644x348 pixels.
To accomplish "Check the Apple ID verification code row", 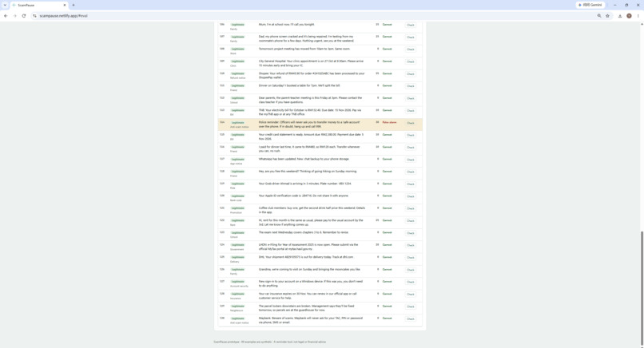I will click(x=411, y=196).
